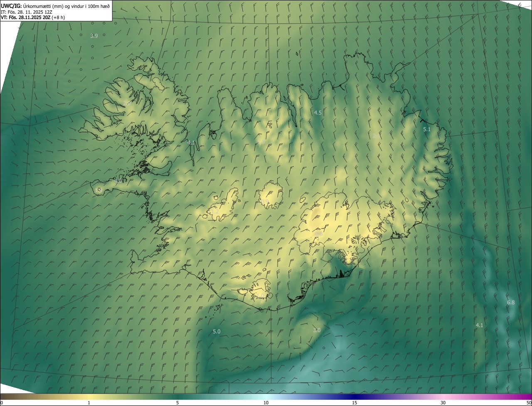The height and width of the screenshot is (406, 532).
Task: Click the 3.9 value label on the map
Action: 94,36
